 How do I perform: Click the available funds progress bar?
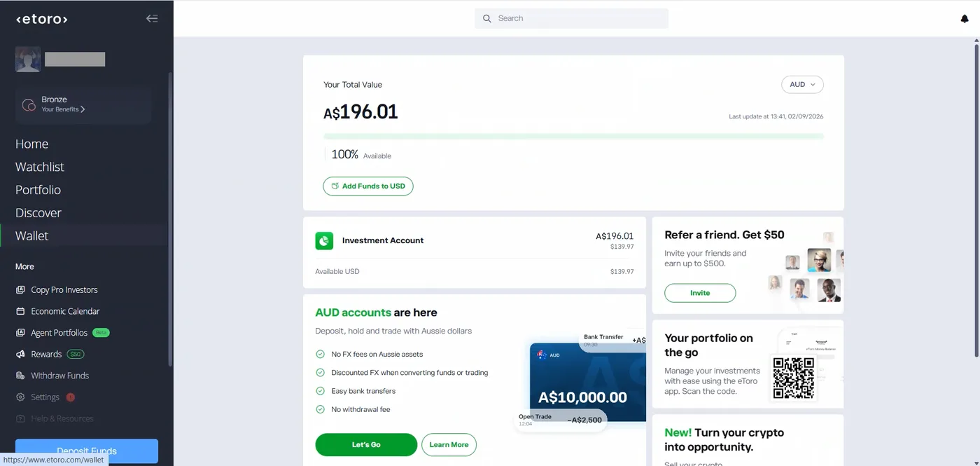tap(573, 136)
